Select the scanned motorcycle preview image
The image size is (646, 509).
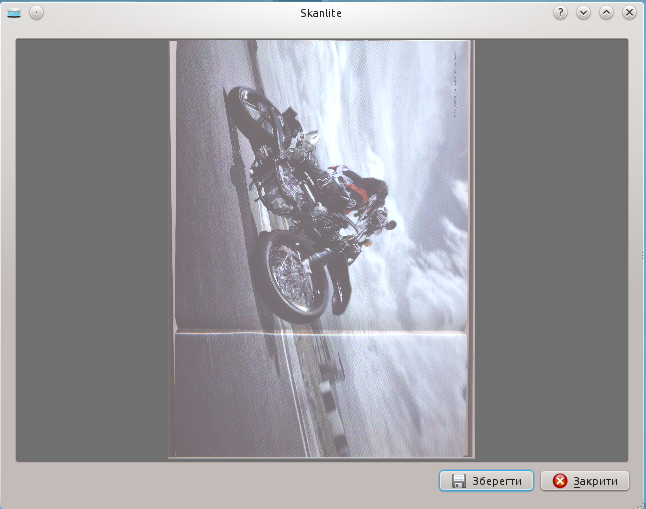[x=321, y=249]
